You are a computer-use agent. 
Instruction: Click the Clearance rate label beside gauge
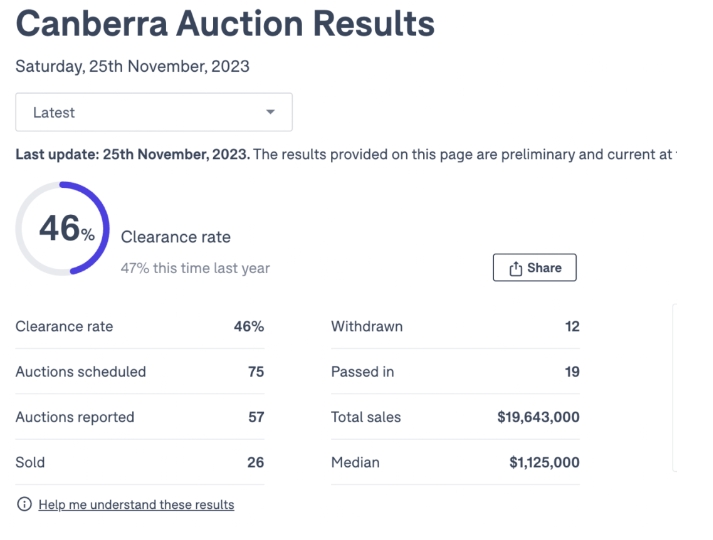pyautogui.click(x=175, y=237)
